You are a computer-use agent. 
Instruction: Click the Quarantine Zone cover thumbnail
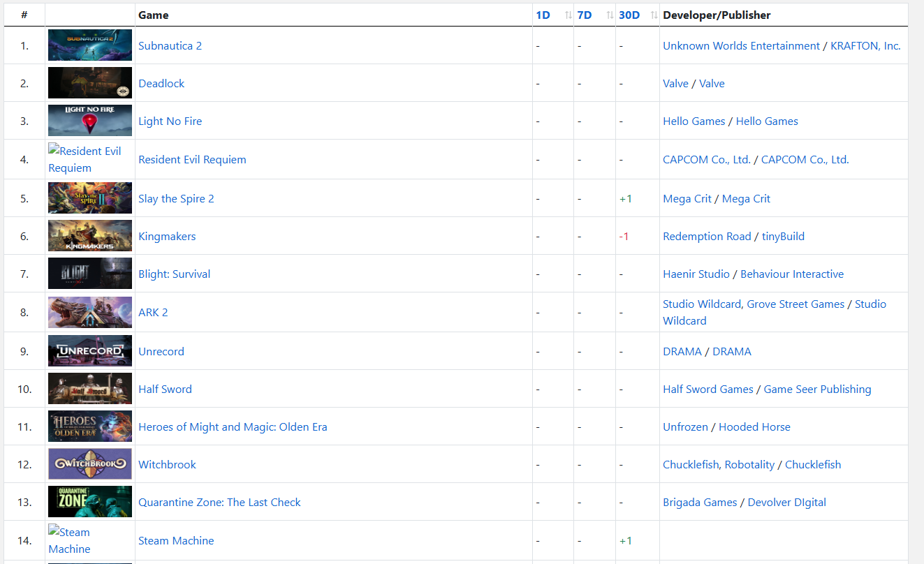tap(90, 502)
